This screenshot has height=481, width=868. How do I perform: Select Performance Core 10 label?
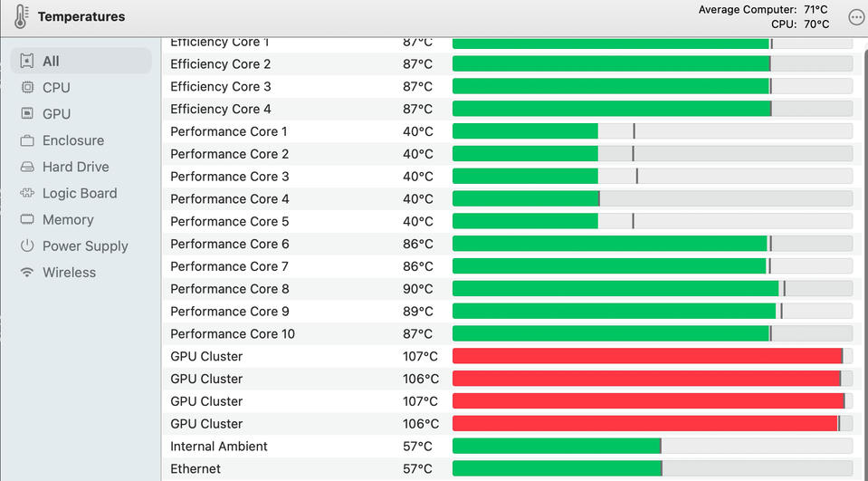pyautogui.click(x=233, y=334)
